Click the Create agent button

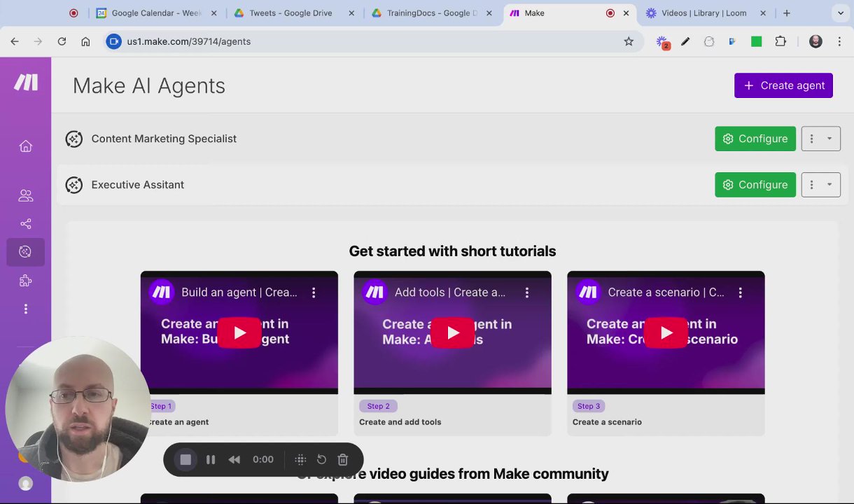pyautogui.click(x=783, y=85)
